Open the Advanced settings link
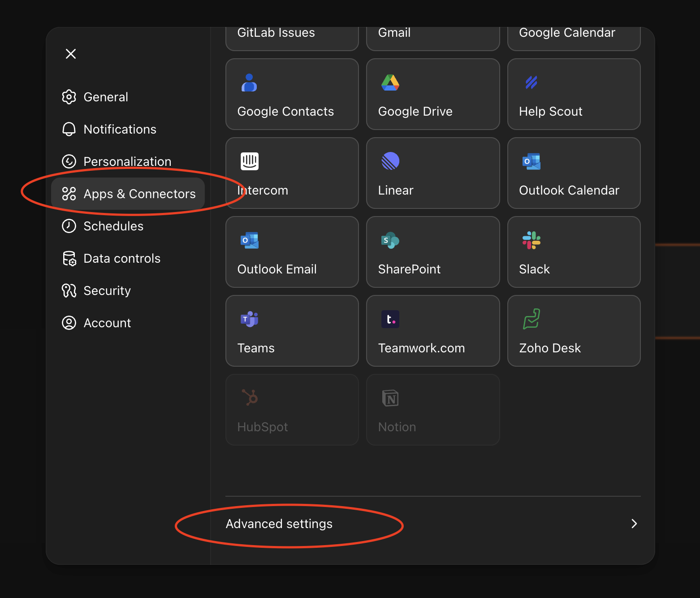Image resolution: width=700 pixels, height=598 pixels. (x=279, y=523)
